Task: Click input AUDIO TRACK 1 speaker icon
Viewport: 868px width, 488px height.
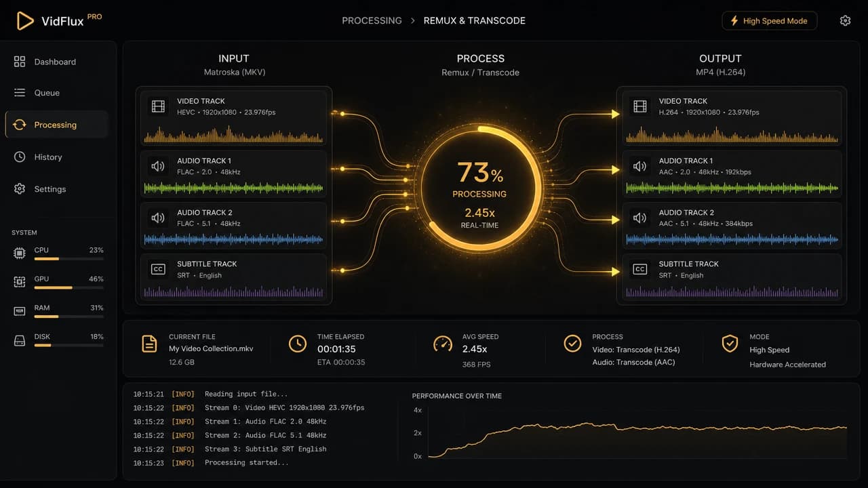Action: [x=158, y=166]
